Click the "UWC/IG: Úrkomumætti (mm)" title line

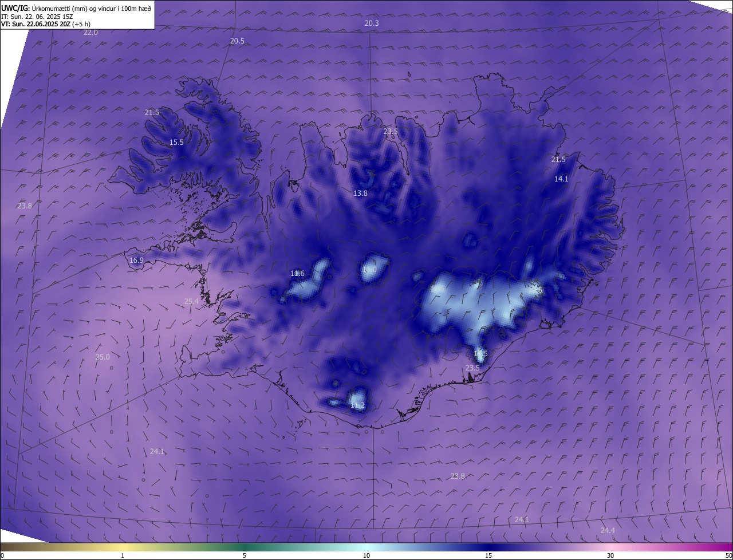coord(76,7)
